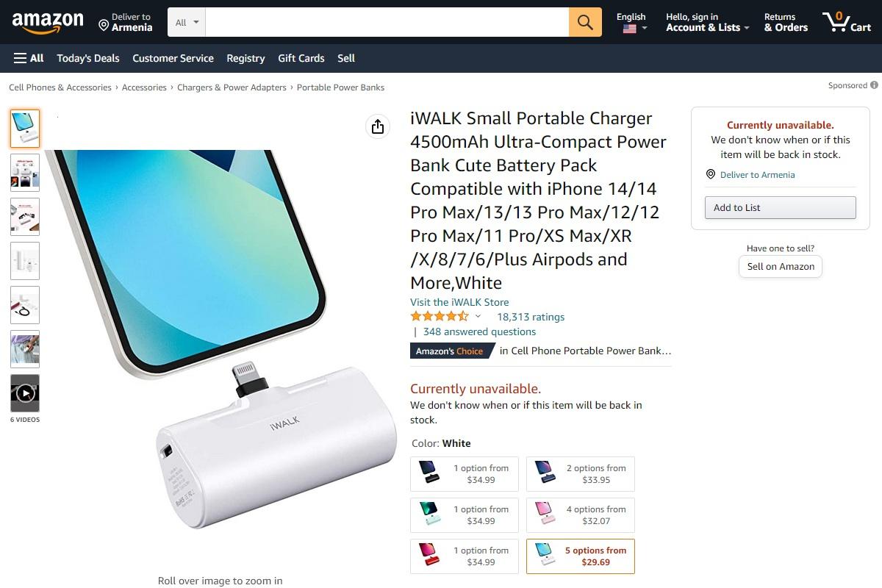Select the white color option at $29.69
882x588 pixels.
coord(581,556)
